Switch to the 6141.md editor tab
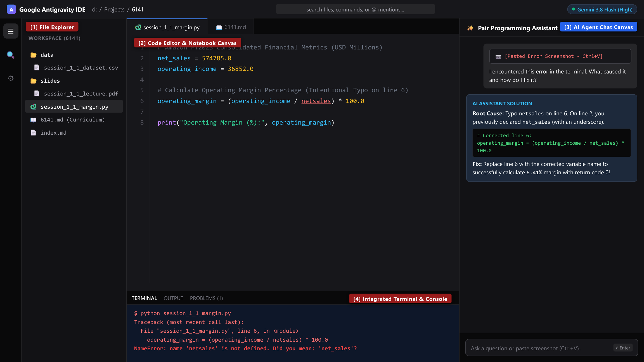 pos(231,27)
